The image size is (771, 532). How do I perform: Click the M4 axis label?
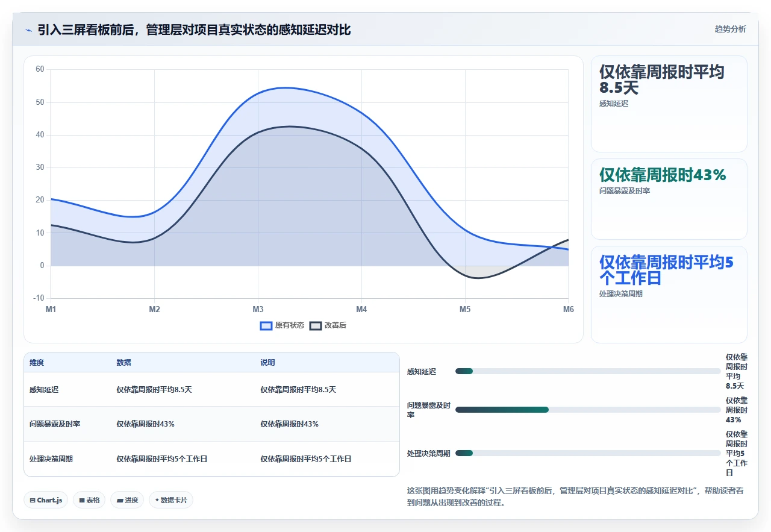tap(361, 310)
